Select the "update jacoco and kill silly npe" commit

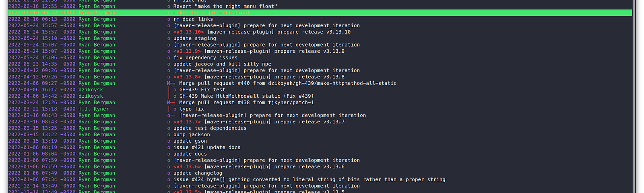pos(222,64)
